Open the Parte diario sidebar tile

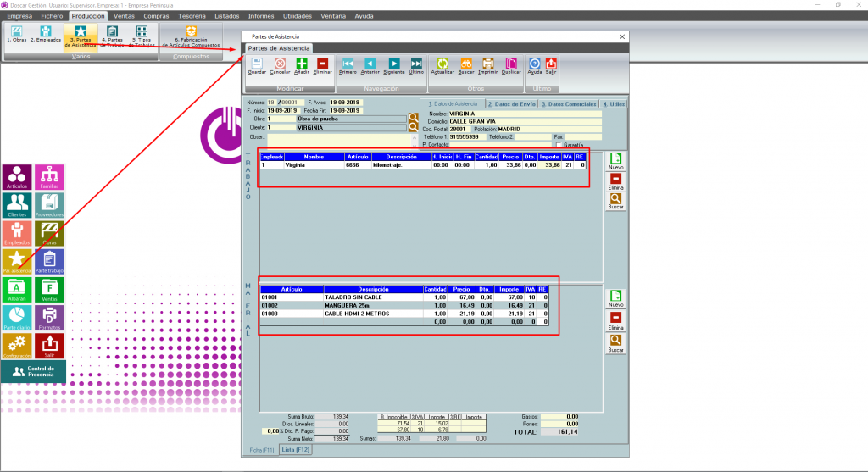coord(17,318)
